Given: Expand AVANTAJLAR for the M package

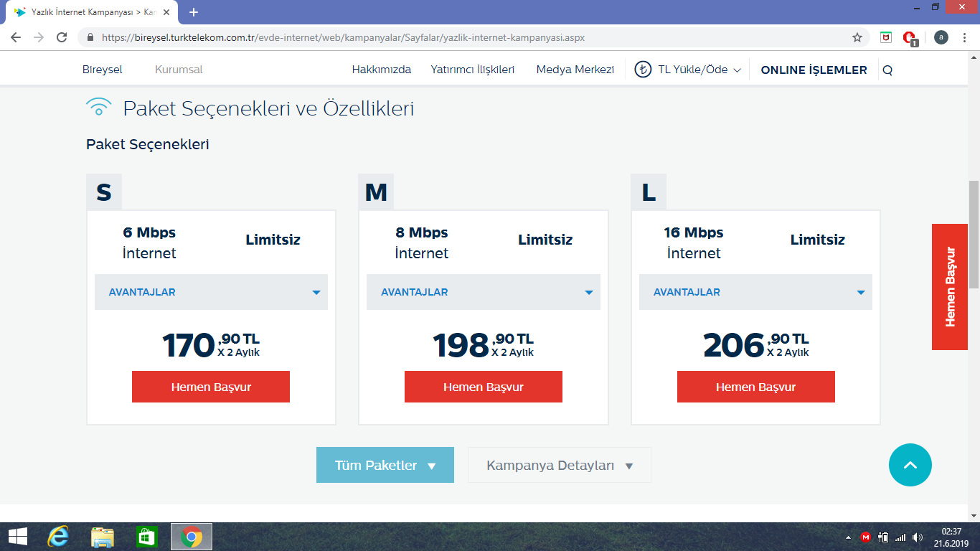Looking at the screenshot, I should pos(484,292).
